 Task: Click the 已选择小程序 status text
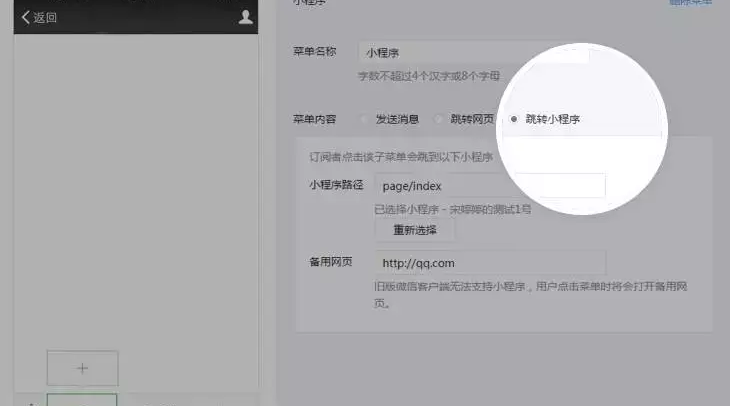[x=453, y=210]
